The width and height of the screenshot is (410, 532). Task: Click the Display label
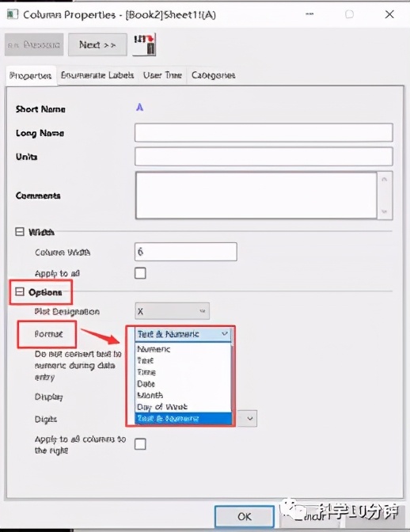point(48,397)
